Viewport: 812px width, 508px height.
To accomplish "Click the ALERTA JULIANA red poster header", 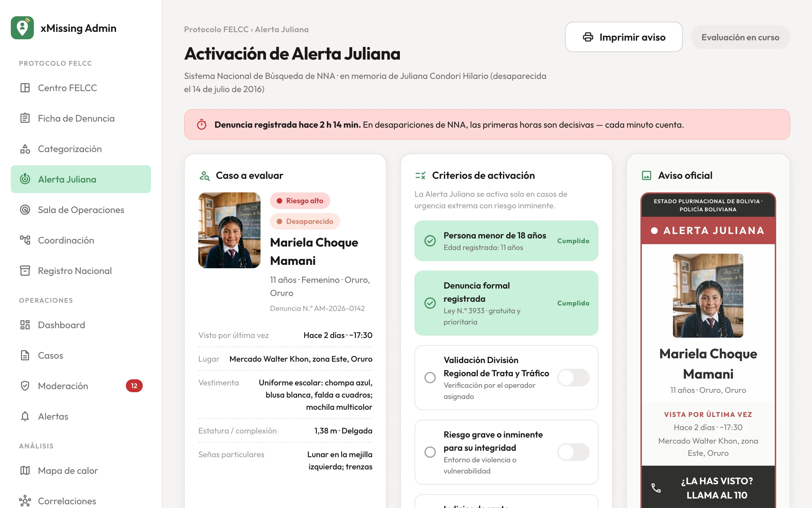I will 708,230.
